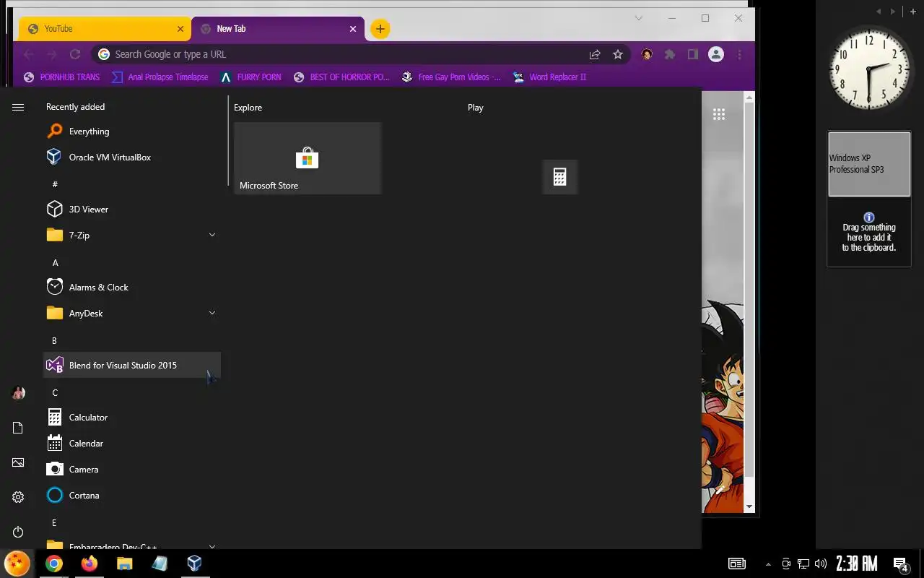Open Settings gear in Start sidebar
Viewport: 924px width, 578px height.
(18, 497)
